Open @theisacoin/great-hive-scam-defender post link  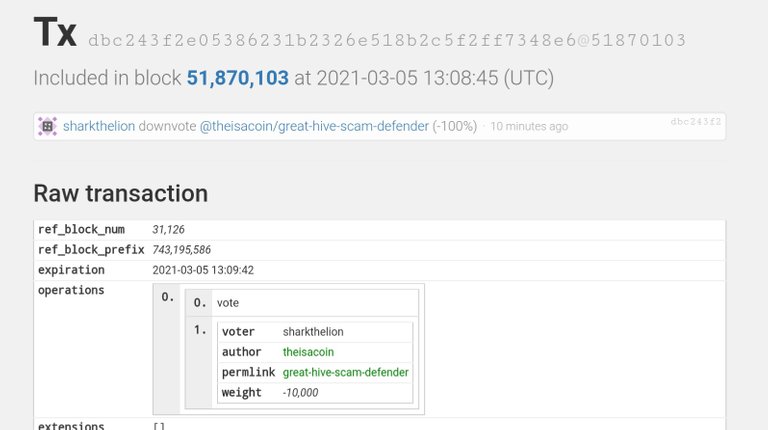[314, 126]
